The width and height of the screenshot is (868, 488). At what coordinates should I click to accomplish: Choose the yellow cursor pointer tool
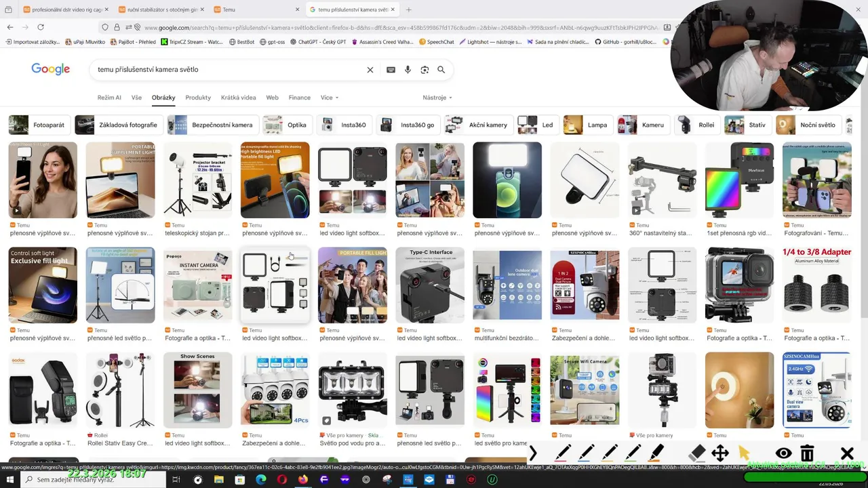tap(744, 453)
